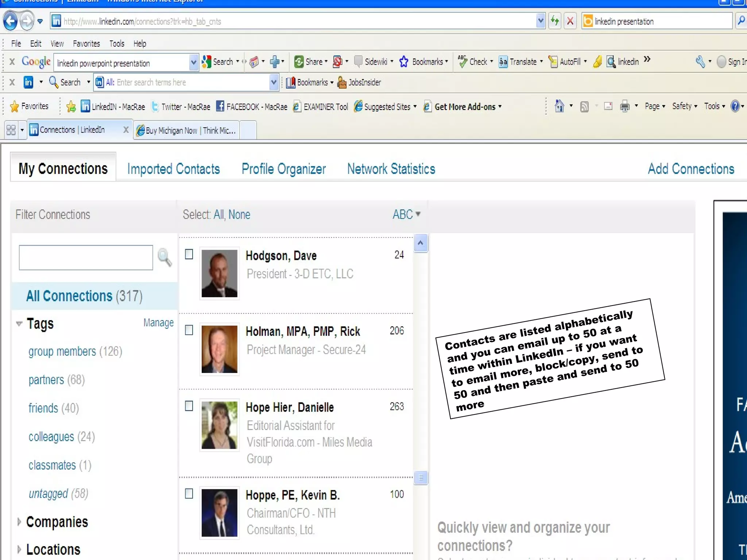Filter by group members (126) tag
This screenshot has height=560, width=747.
pyautogui.click(x=76, y=351)
